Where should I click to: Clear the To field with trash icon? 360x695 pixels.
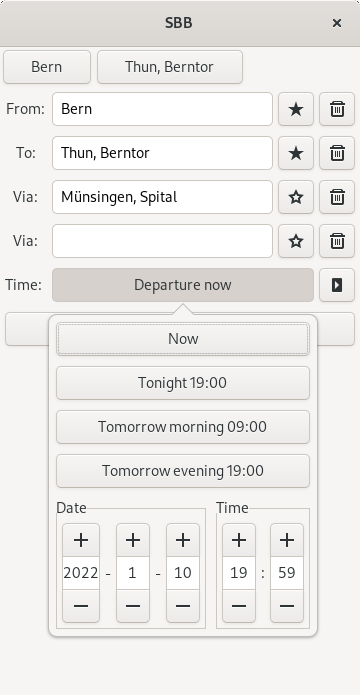pyautogui.click(x=337, y=153)
